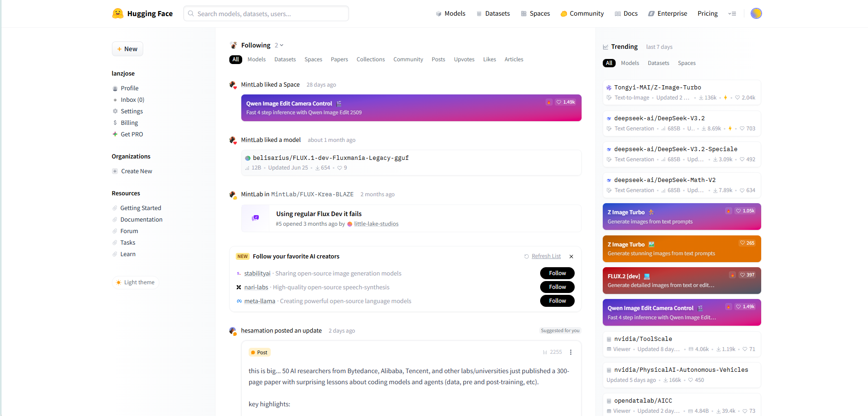Click the like heart on Qwen Image Edit card
This screenshot has height=416, width=868.
[565, 102]
